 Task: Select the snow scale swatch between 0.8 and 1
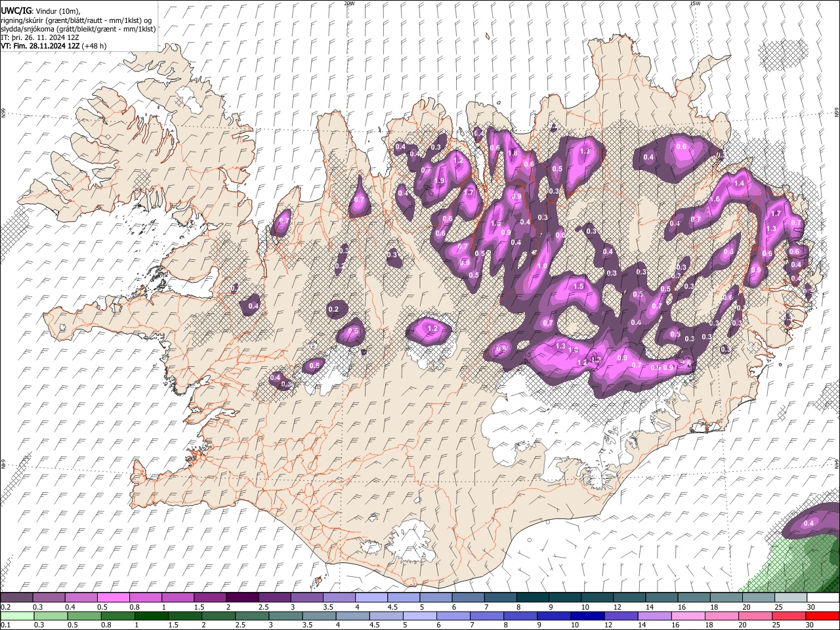145,598
